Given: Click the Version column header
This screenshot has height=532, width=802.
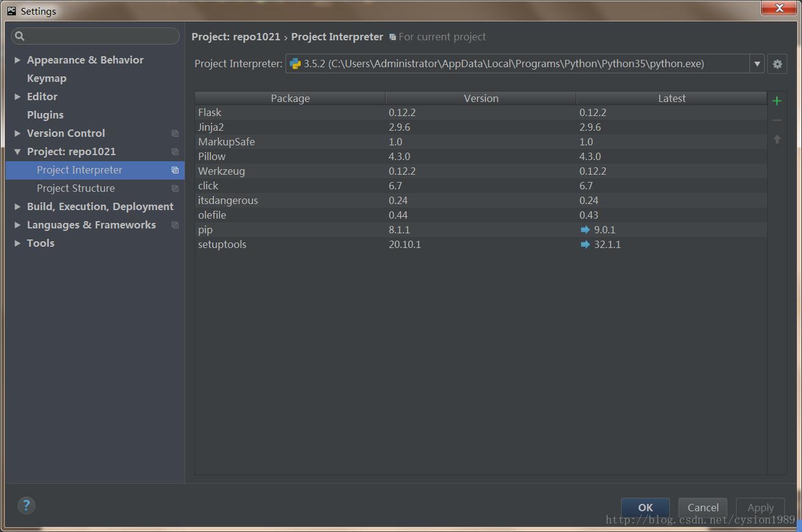Looking at the screenshot, I should pos(481,98).
